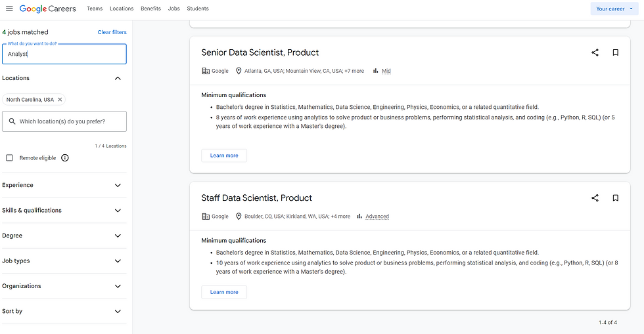644x334 pixels.
Task: Enable the Remote eligible checkbox
Action: 9,158
